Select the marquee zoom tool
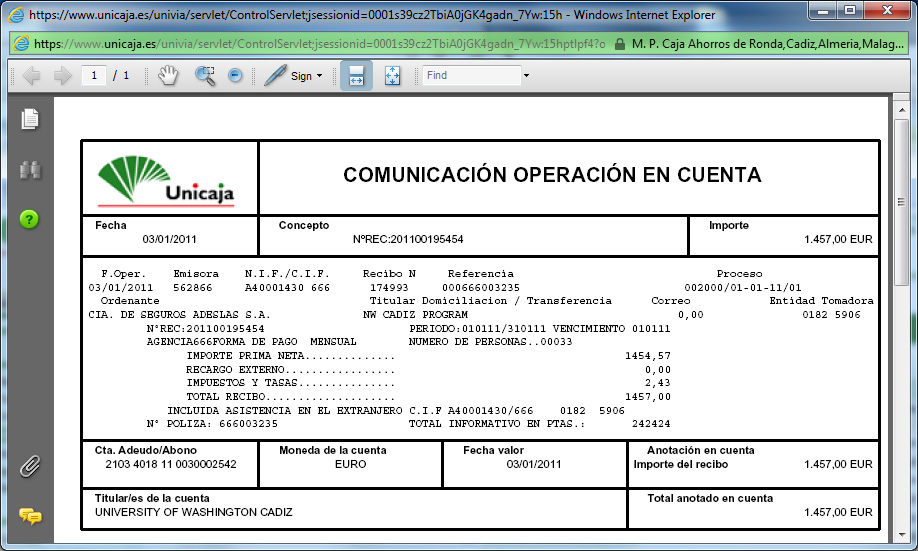Screen dimensions: 918x551 (205, 76)
